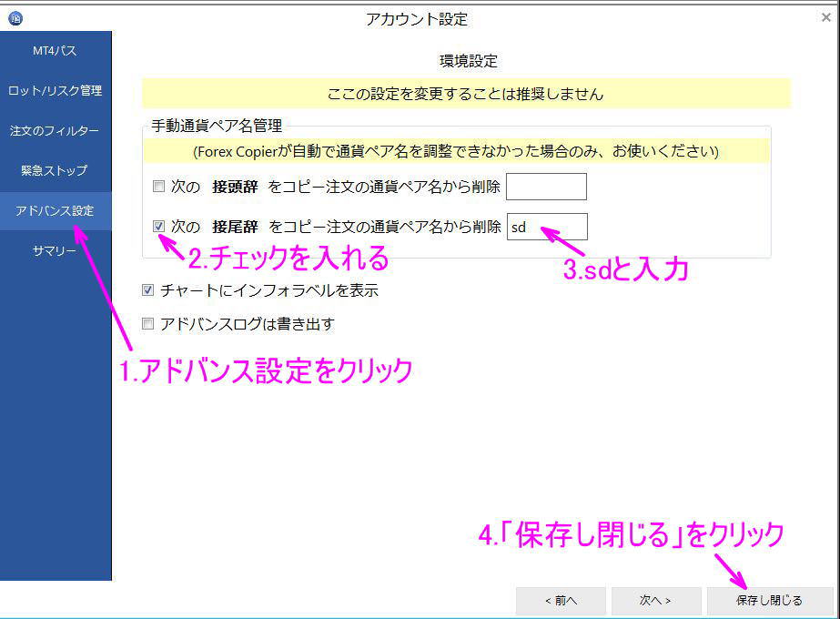The width and height of the screenshot is (840, 619).
Task: Select the ロット/リスク管理 sidebar item
Action: [x=55, y=90]
